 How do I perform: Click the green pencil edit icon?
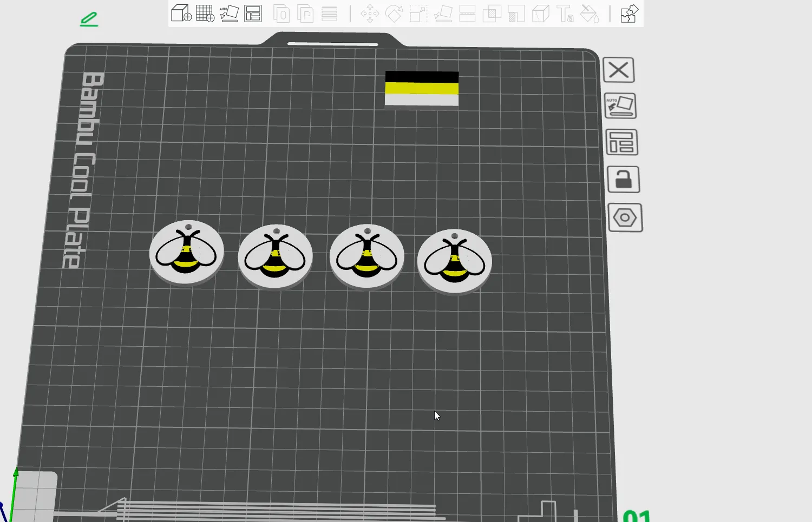click(x=89, y=19)
